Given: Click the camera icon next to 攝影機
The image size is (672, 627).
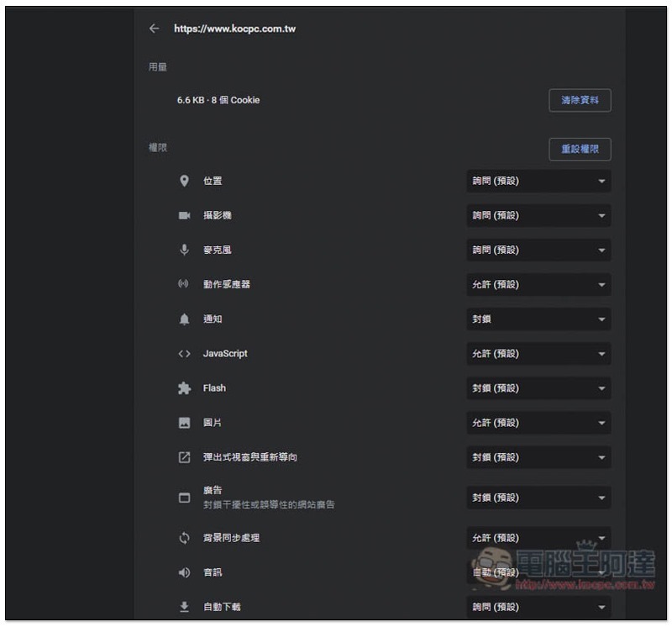Looking at the screenshot, I should point(184,215).
